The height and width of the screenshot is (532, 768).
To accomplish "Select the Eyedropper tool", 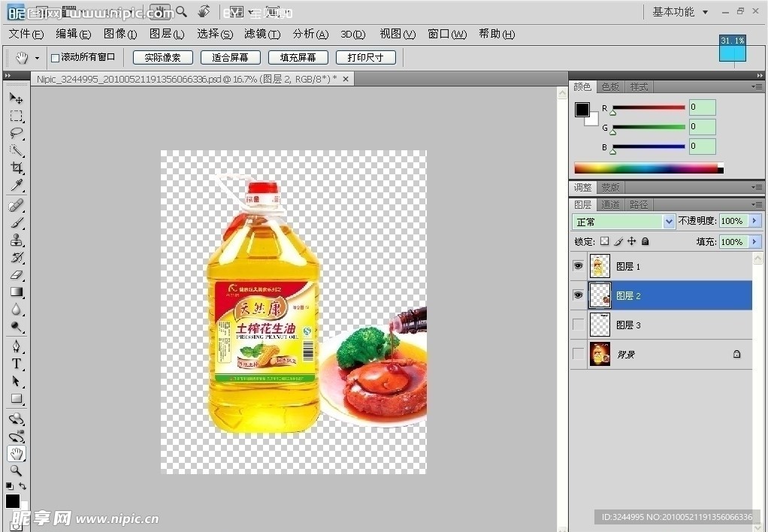I will pyautogui.click(x=16, y=186).
